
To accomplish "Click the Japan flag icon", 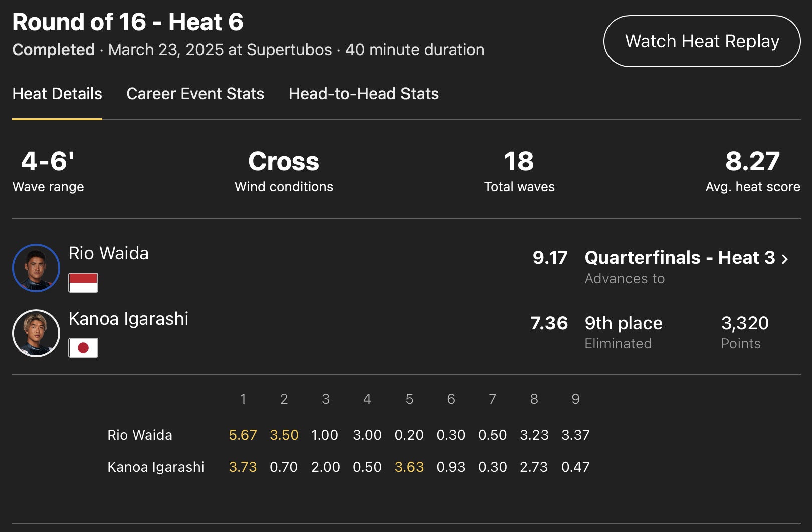I will tap(83, 348).
